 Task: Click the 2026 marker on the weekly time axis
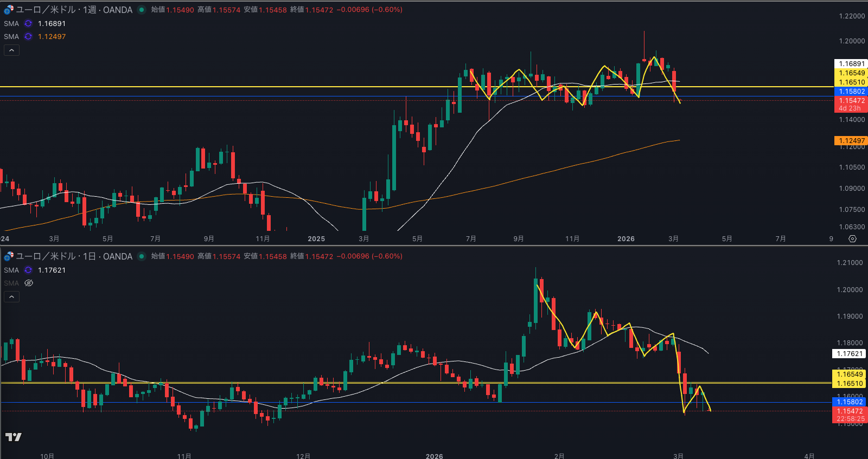pos(626,239)
